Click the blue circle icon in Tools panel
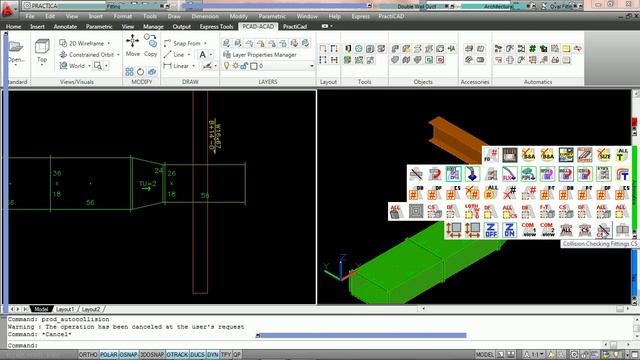 359,49
